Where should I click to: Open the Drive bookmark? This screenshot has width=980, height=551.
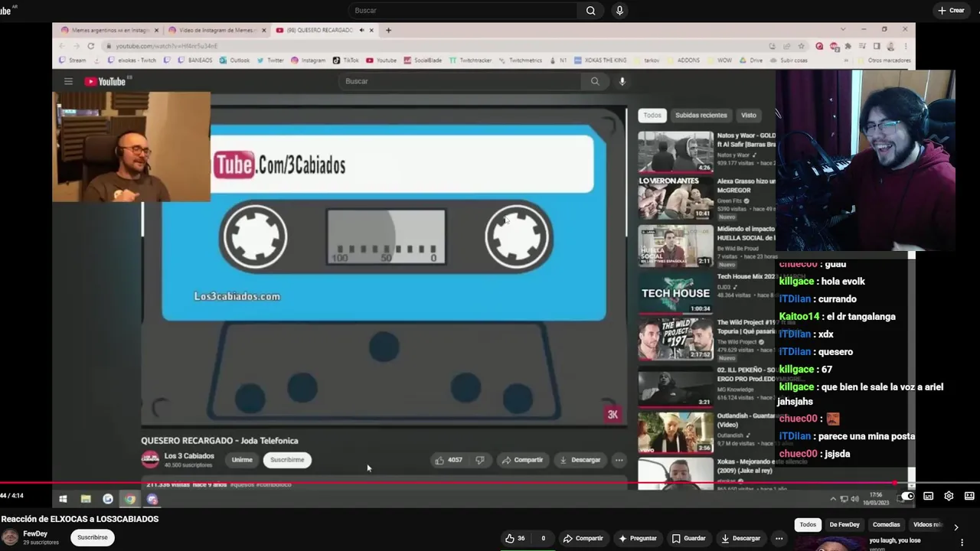point(751,60)
